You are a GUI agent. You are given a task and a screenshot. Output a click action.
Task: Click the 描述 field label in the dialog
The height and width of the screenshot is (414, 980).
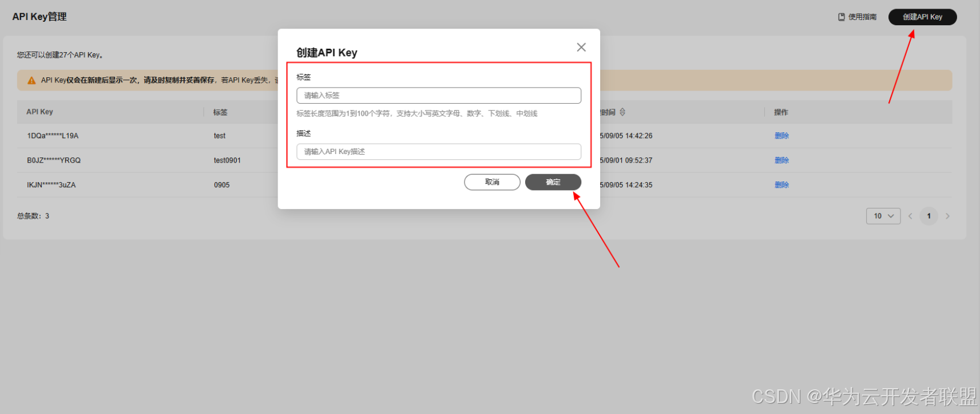pyautogui.click(x=304, y=133)
